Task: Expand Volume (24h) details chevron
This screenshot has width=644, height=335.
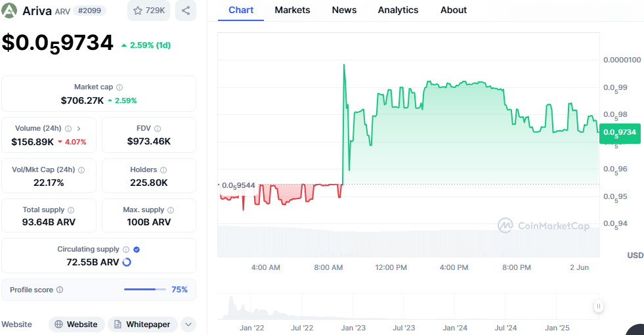Action: [x=79, y=129]
